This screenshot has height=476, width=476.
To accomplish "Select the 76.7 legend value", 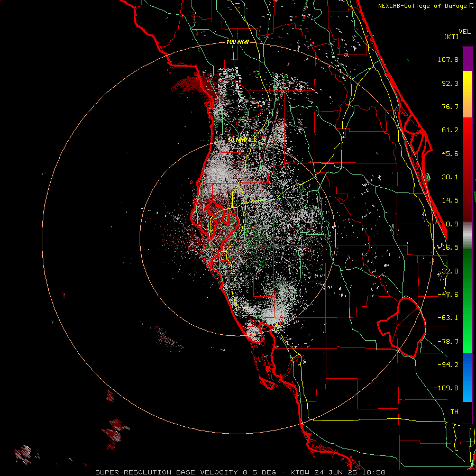I will 450,106.
